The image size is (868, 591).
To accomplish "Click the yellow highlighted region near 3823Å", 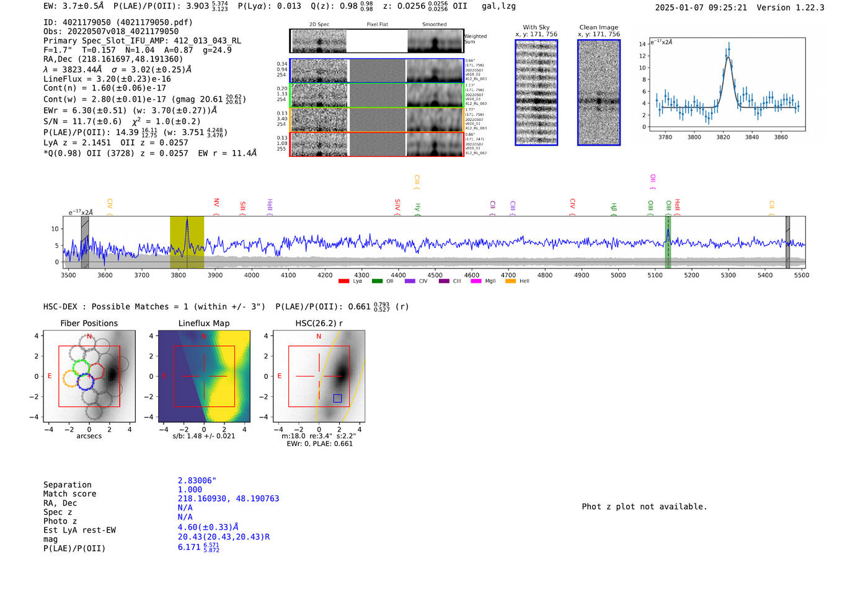I will [x=187, y=242].
